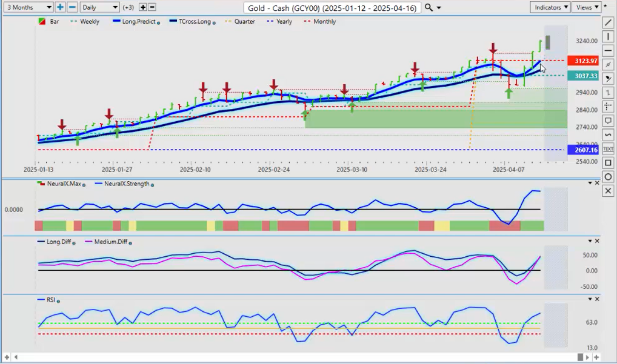Choose the TEXT annotation tool
The height and width of the screenshot is (364, 617).
[x=608, y=148]
